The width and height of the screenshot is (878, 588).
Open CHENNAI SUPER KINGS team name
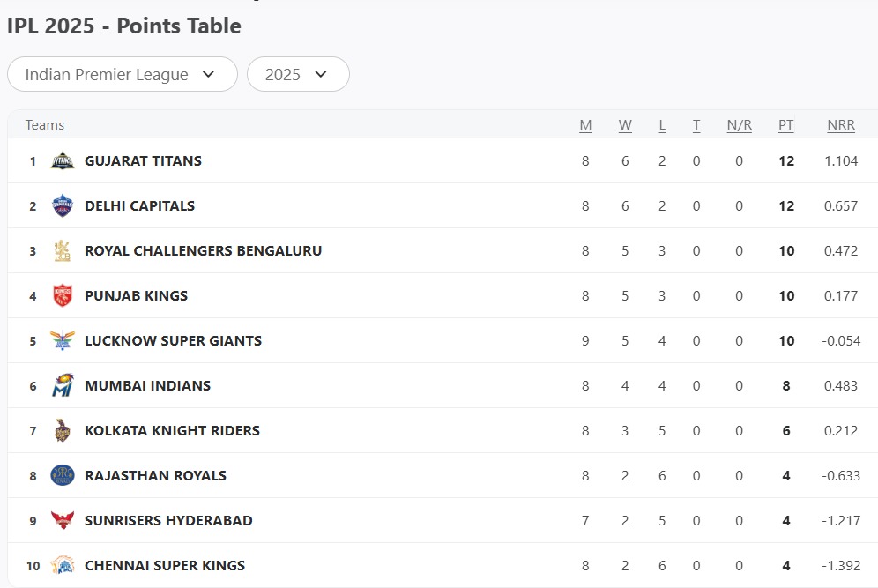[x=165, y=565]
